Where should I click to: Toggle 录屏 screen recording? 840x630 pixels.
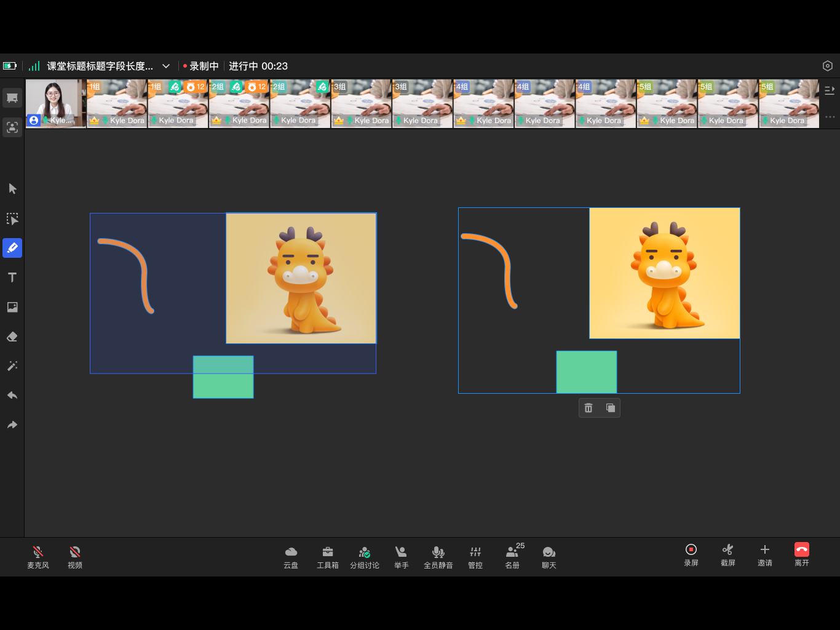pos(691,554)
